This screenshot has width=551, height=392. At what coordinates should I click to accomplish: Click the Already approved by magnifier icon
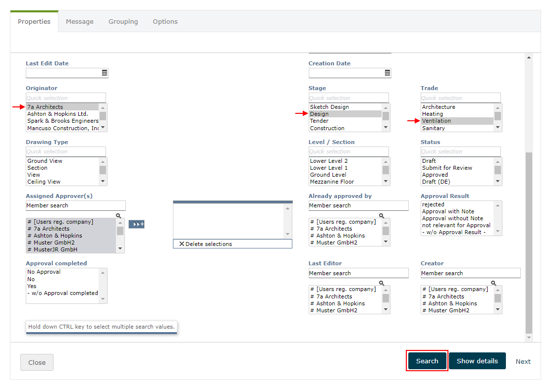point(382,216)
